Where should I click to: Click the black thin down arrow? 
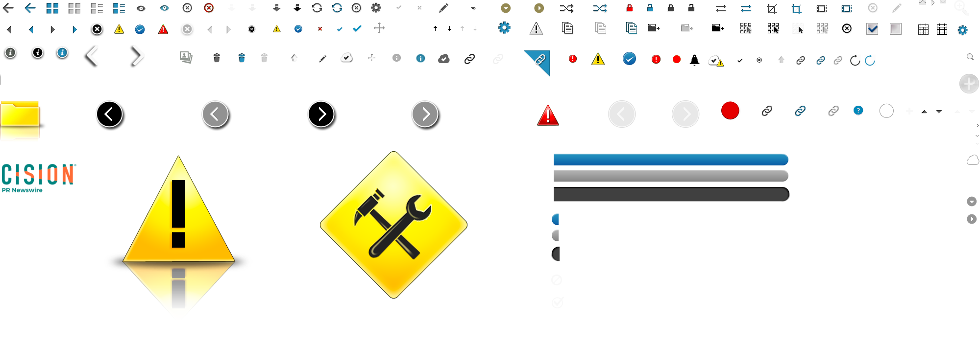click(449, 28)
